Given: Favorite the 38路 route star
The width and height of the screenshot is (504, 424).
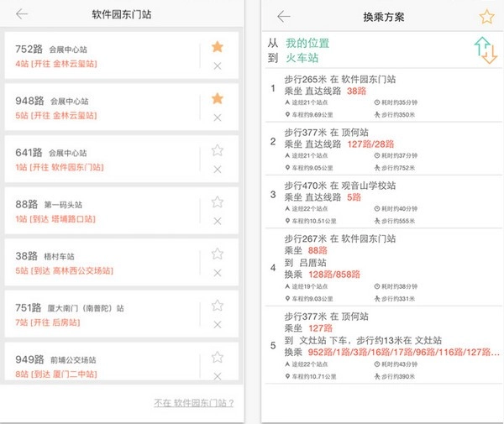Looking at the screenshot, I should [x=218, y=254].
